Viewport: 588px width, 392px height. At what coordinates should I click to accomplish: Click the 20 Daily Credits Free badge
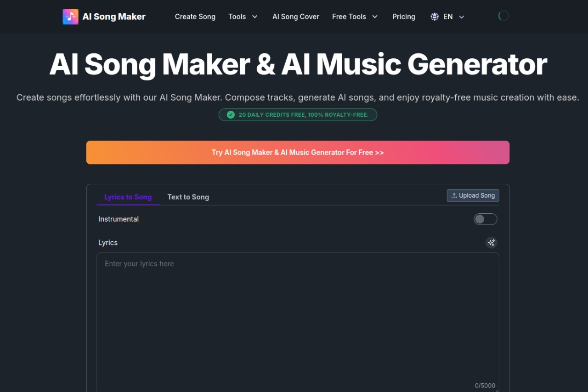tap(298, 115)
